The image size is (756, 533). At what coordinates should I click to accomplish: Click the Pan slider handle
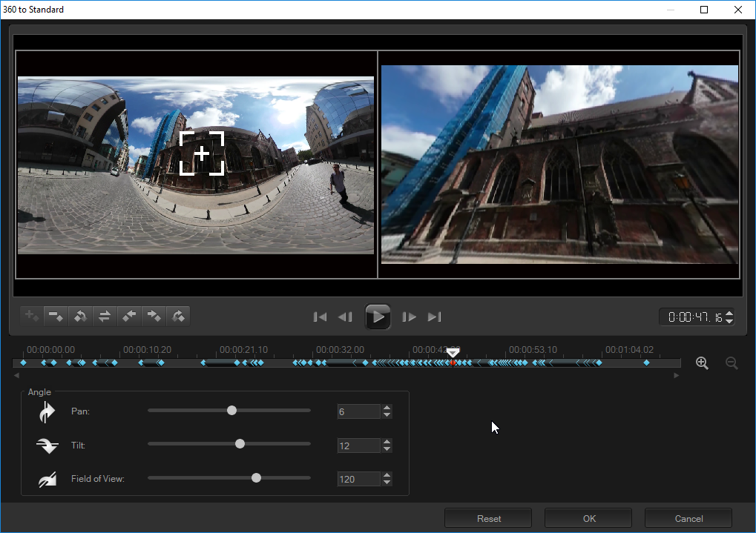click(x=231, y=410)
